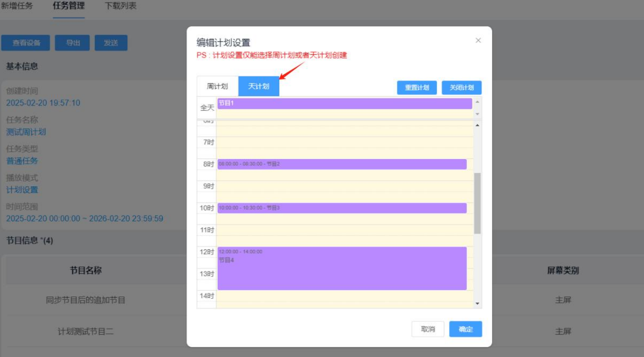Click the empty 9时 time slot

click(344, 186)
